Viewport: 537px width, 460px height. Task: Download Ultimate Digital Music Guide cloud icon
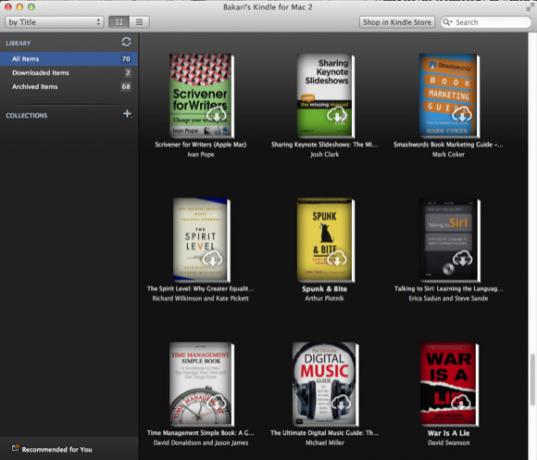[340, 403]
